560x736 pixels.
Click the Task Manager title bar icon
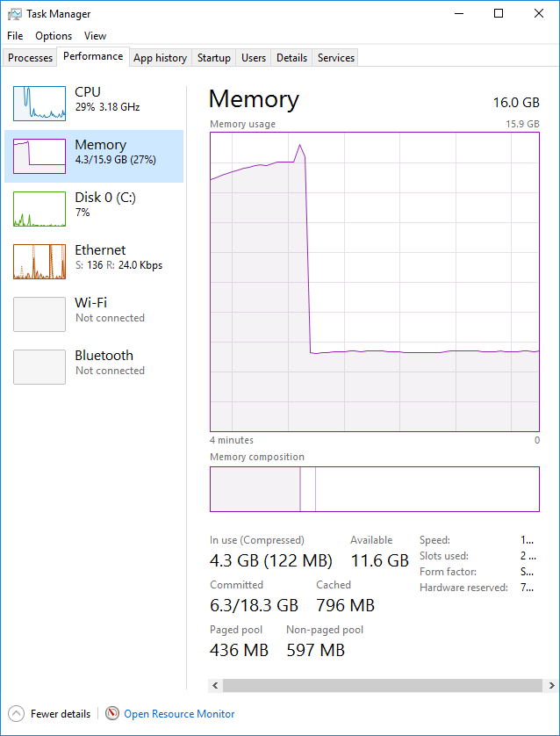point(15,14)
